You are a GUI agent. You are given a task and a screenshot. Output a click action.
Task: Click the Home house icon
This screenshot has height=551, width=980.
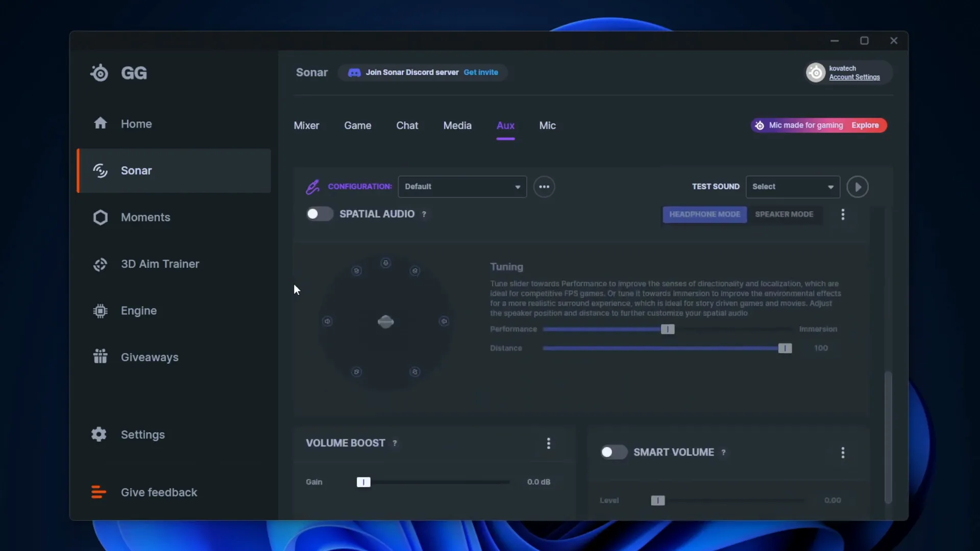[x=100, y=123]
